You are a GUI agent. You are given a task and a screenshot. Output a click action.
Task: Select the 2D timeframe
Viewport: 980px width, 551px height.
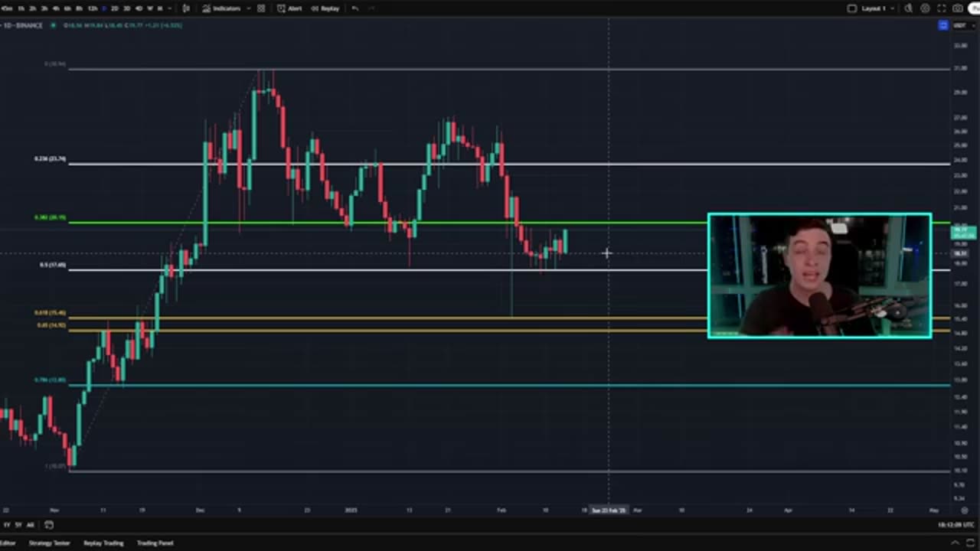[x=114, y=8]
